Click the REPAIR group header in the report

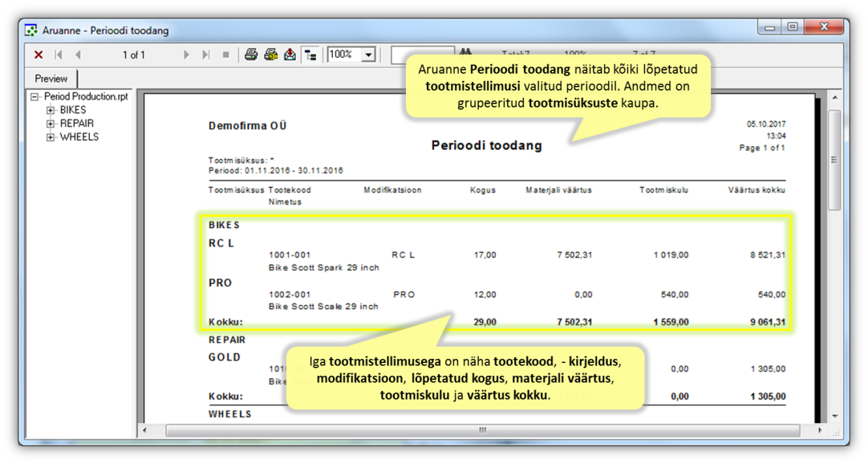227,340
